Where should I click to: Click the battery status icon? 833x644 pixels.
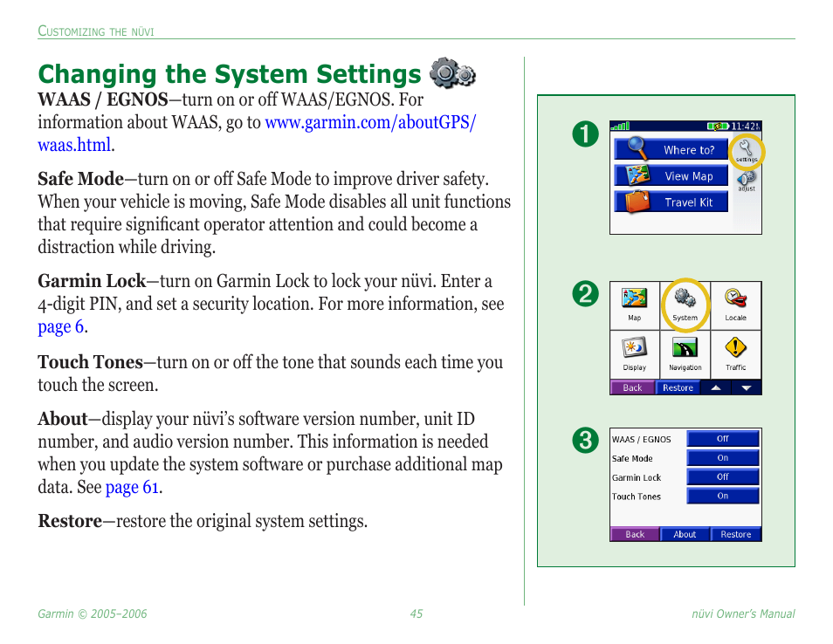tap(717, 126)
